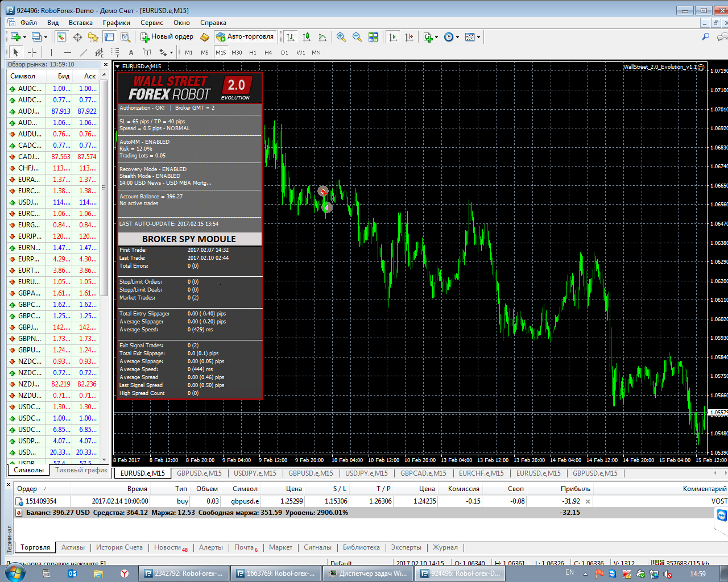Switch chart to line chart

click(322, 37)
